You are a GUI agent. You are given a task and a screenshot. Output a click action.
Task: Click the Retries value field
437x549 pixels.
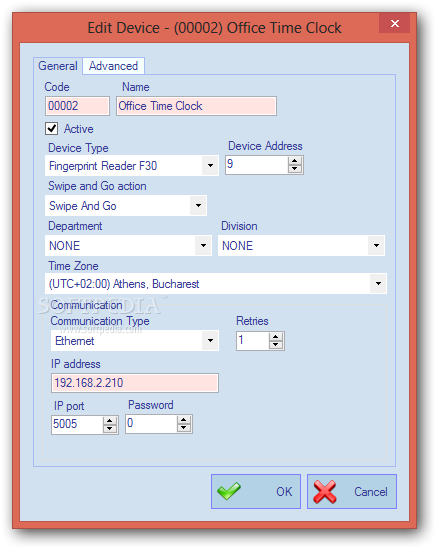pos(253,341)
